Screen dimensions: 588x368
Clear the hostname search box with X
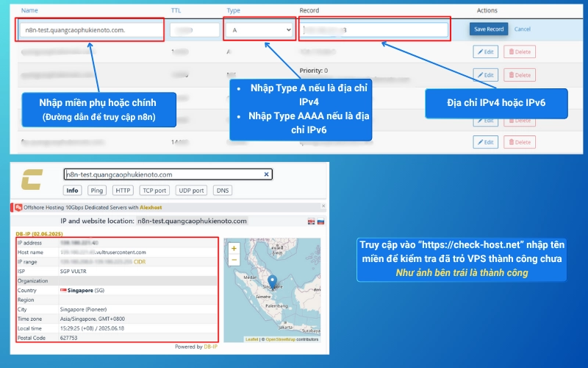coord(266,174)
